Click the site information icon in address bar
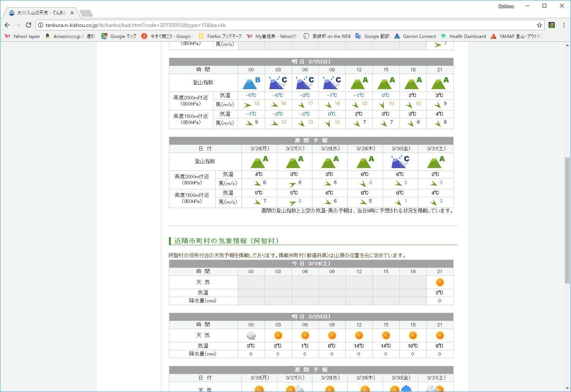This screenshot has height=392, width=571. coord(41,25)
